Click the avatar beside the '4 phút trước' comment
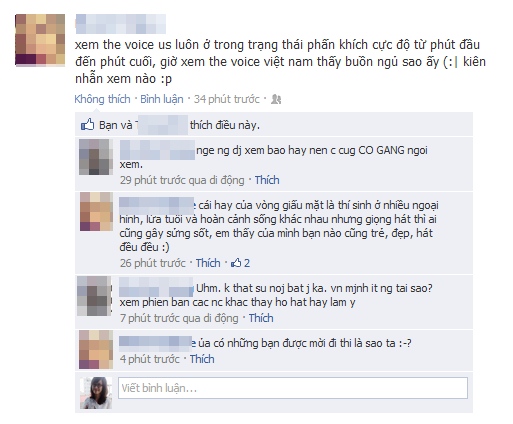513x424 pixels. tap(96, 349)
